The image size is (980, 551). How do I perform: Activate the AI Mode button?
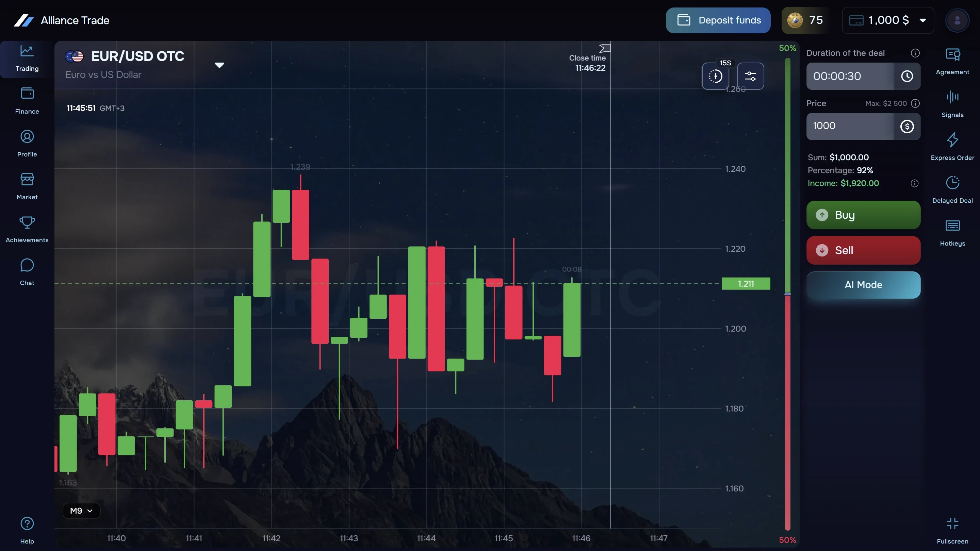[863, 285]
